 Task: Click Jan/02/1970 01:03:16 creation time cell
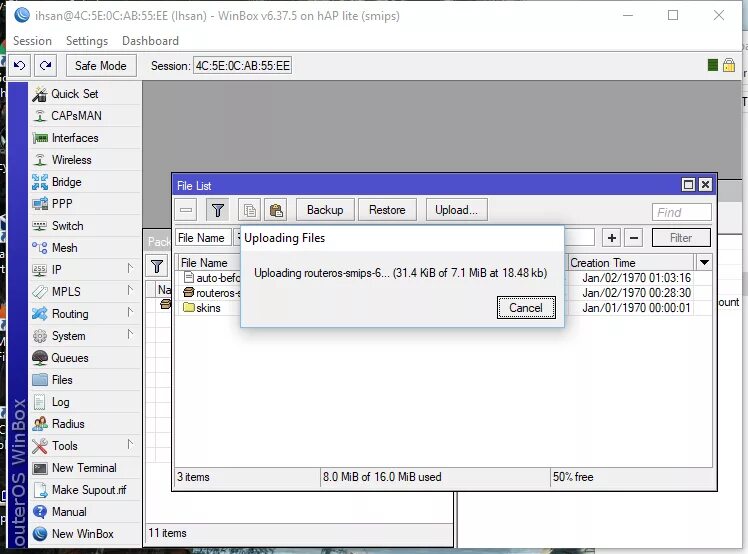[636, 278]
